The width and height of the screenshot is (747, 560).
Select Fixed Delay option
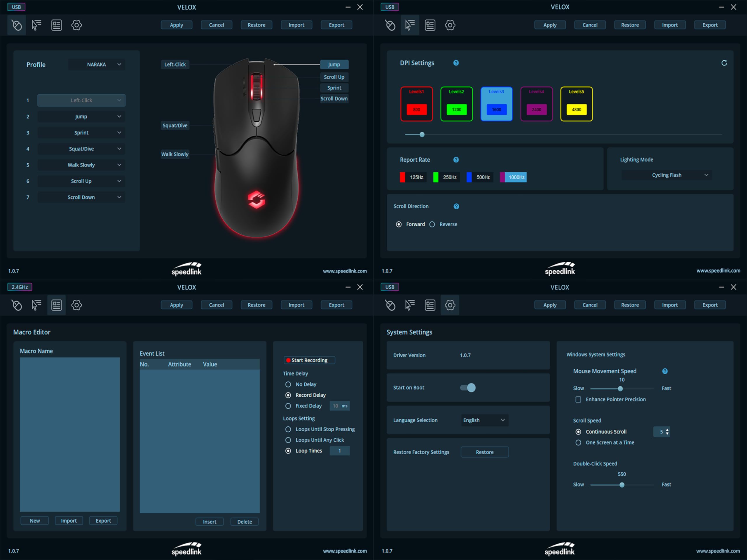288,406
